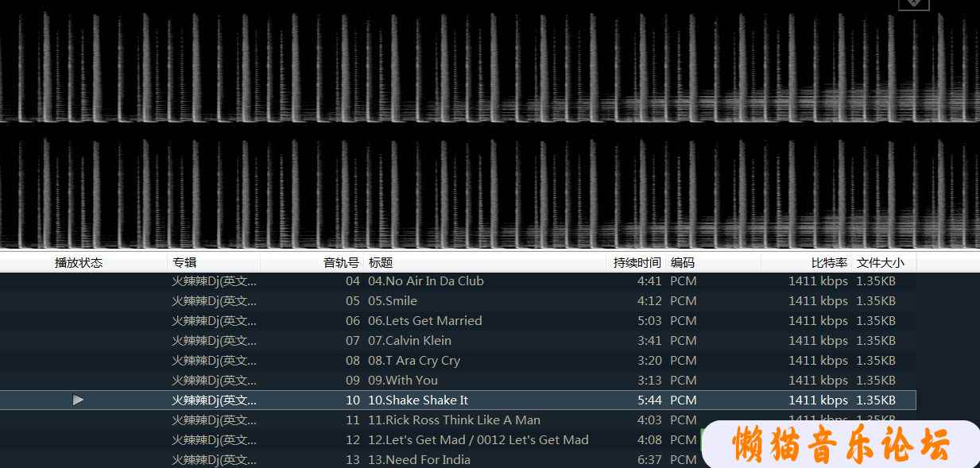Click the lower channel of the spectrogram

(490, 189)
